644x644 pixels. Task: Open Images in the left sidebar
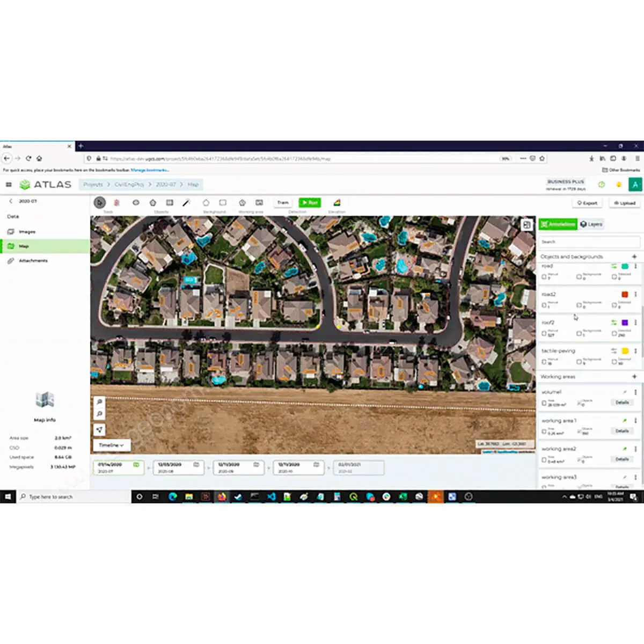pyautogui.click(x=27, y=232)
